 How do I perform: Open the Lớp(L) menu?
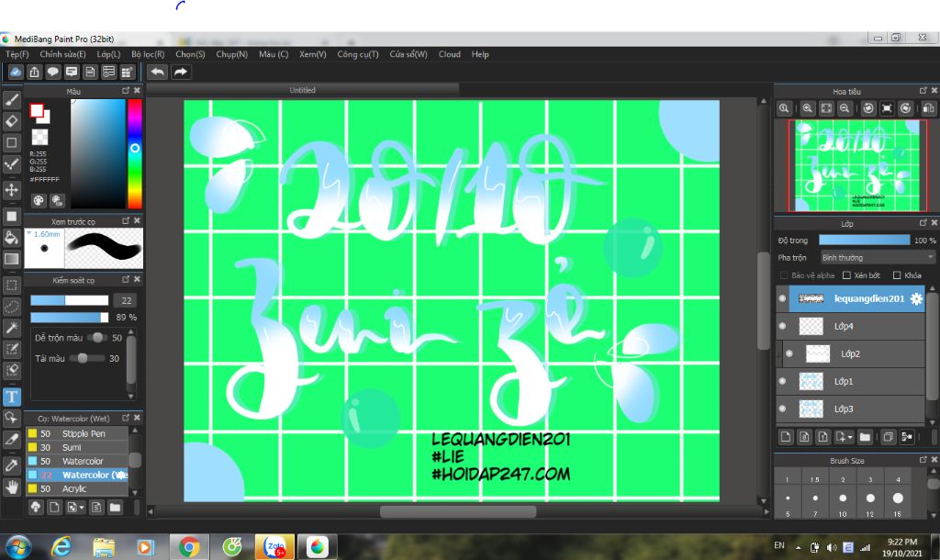pos(108,54)
